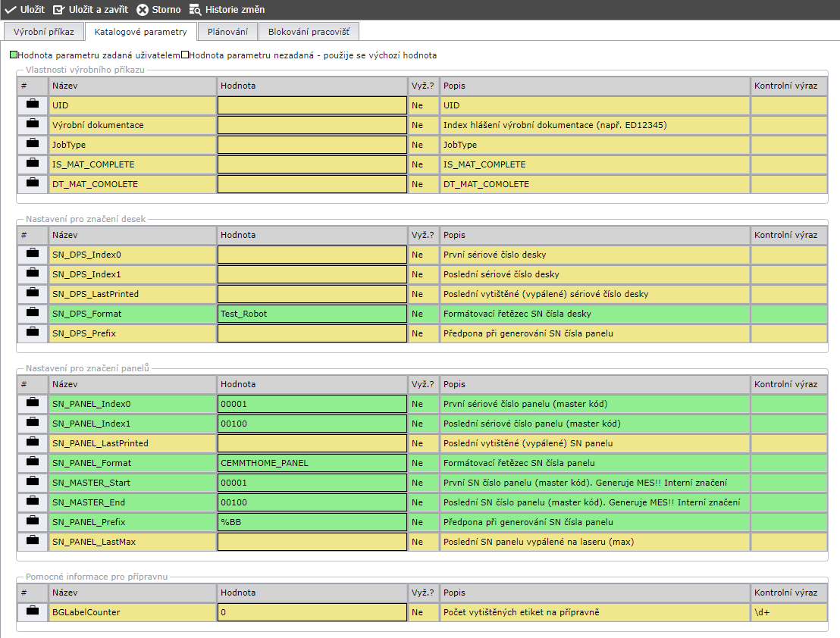Viewport: 840px width, 638px height.
Task: Click the briefcase icon beside JobType
Action: [32, 144]
